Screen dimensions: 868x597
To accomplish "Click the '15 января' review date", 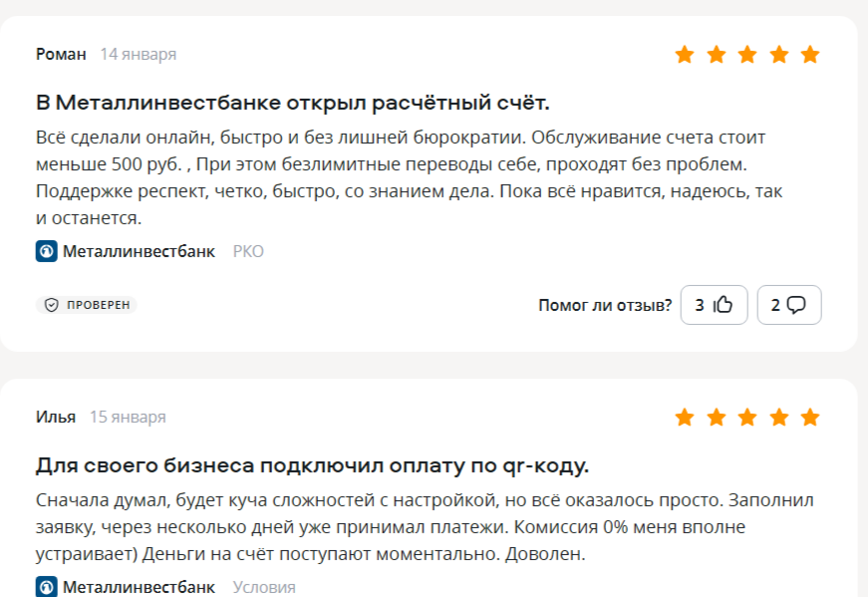I will (x=128, y=417).
